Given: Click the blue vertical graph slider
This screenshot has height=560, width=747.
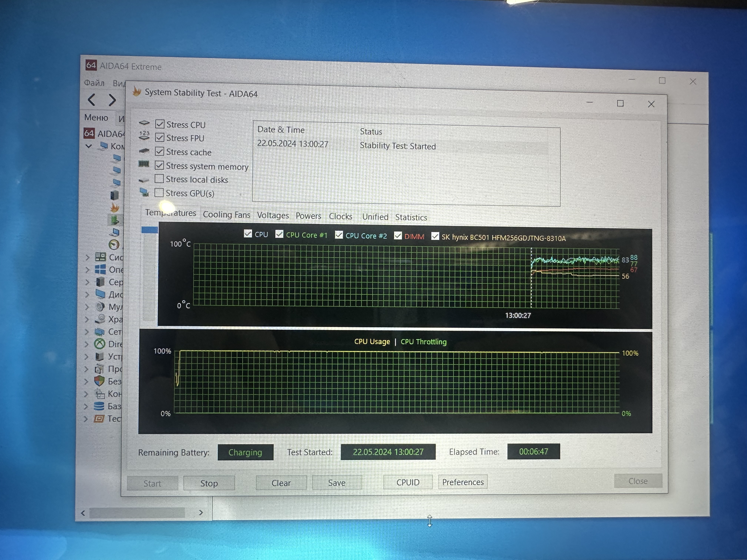Looking at the screenshot, I should click(x=150, y=230).
